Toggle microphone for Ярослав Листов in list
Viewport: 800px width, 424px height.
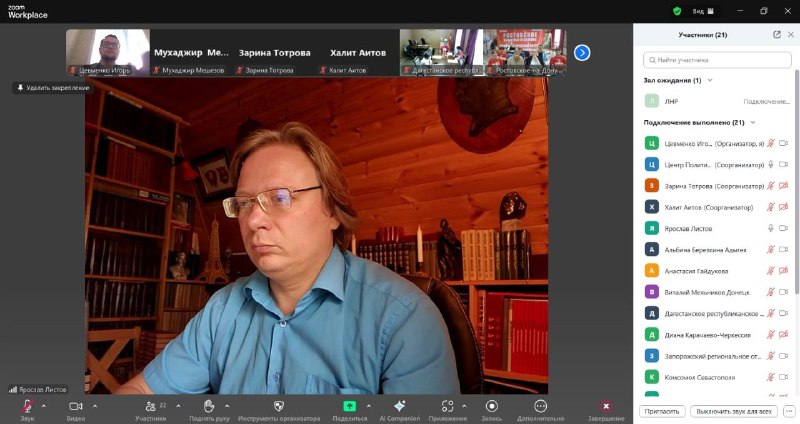tap(770, 228)
